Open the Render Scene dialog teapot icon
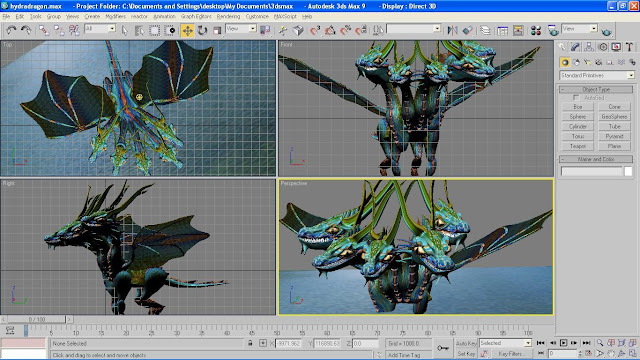 coord(553,30)
